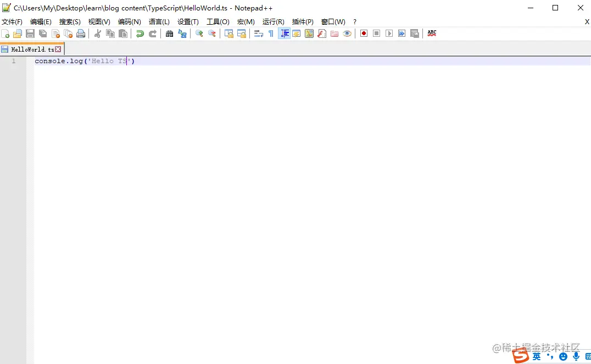The height and width of the screenshot is (364, 591).
Task: Toggle synchronized vertical scrolling icon
Action: [229, 33]
